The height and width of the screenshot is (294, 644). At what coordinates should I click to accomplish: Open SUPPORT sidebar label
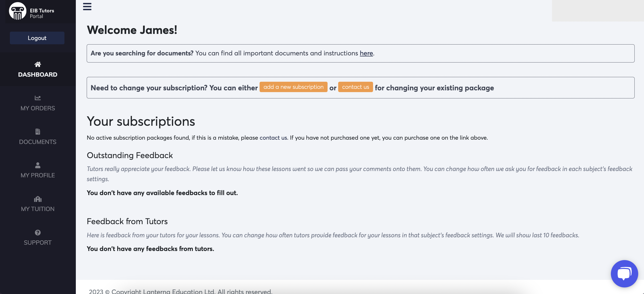point(38,243)
